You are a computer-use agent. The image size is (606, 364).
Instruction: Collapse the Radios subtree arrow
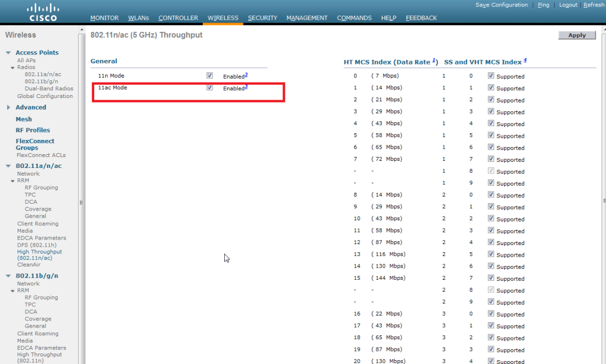tap(13, 68)
